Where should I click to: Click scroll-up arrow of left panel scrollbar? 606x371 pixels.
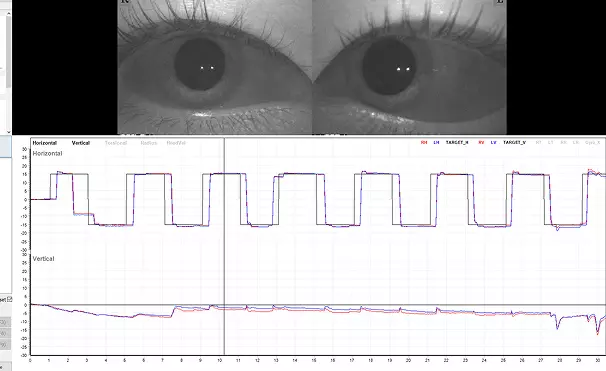pos(9,14)
